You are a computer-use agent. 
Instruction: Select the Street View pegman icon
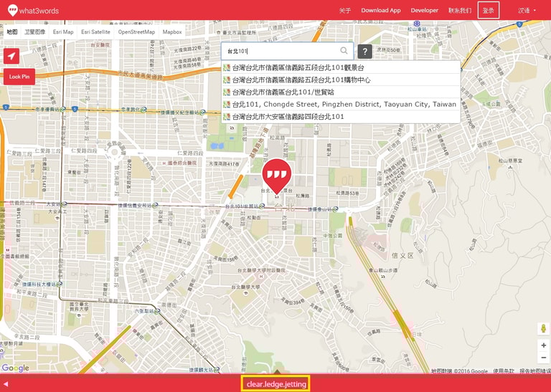[543, 329]
